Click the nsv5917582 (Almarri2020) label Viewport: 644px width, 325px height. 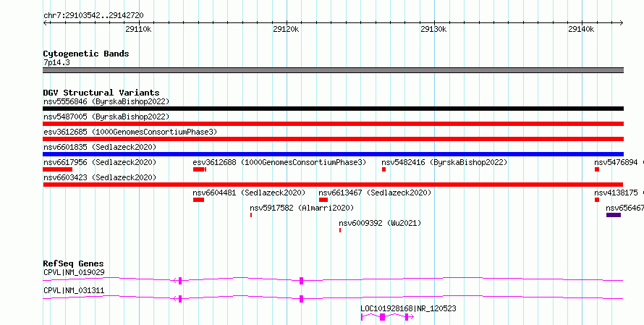click(x=302, y=208)
